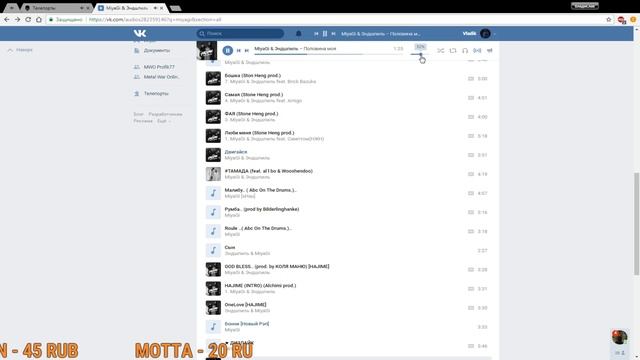Skip to next track in header player
The height and width of the screenshot is (360, 640).
click(333, 33)
